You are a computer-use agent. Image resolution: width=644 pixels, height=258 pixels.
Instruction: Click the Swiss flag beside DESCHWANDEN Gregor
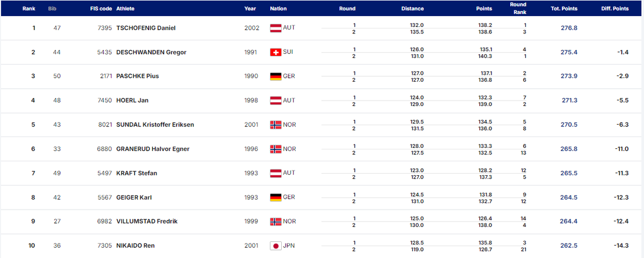click(x=275, y=52)
